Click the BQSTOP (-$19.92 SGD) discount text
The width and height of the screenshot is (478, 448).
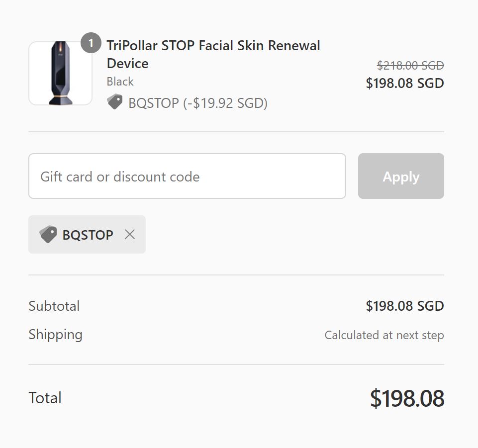tap(198, 103)
